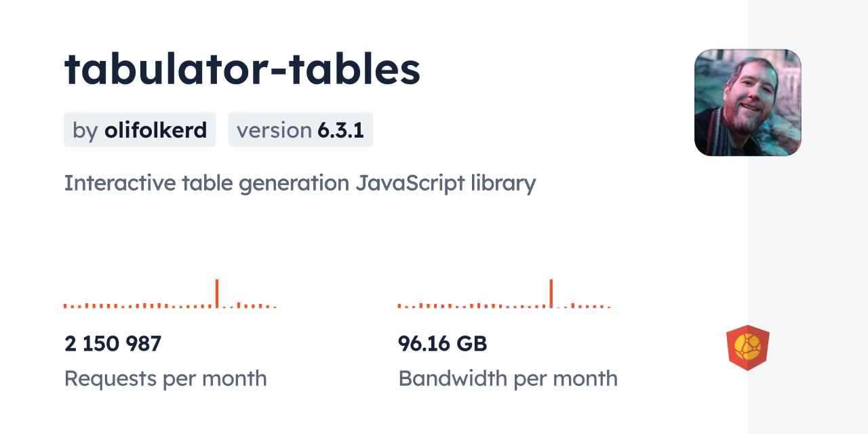Click the tabulator-tables package title

click(x=242, y=69)
